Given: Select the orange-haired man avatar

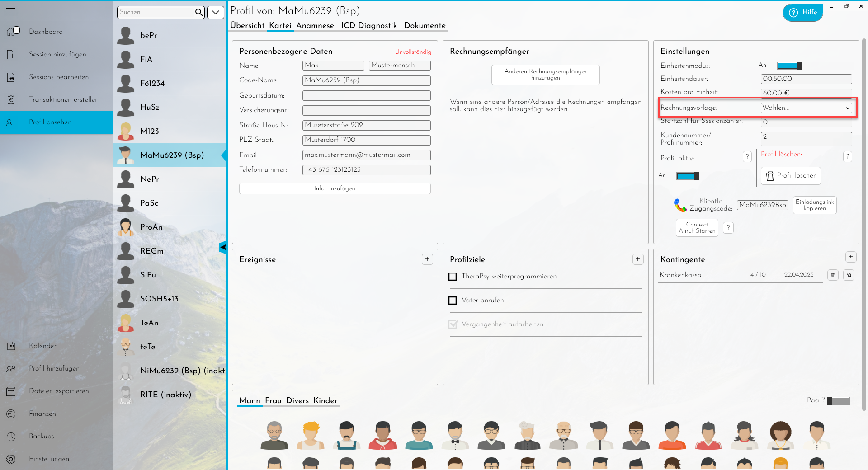Looking at the screenshot, I should [311, 435].
